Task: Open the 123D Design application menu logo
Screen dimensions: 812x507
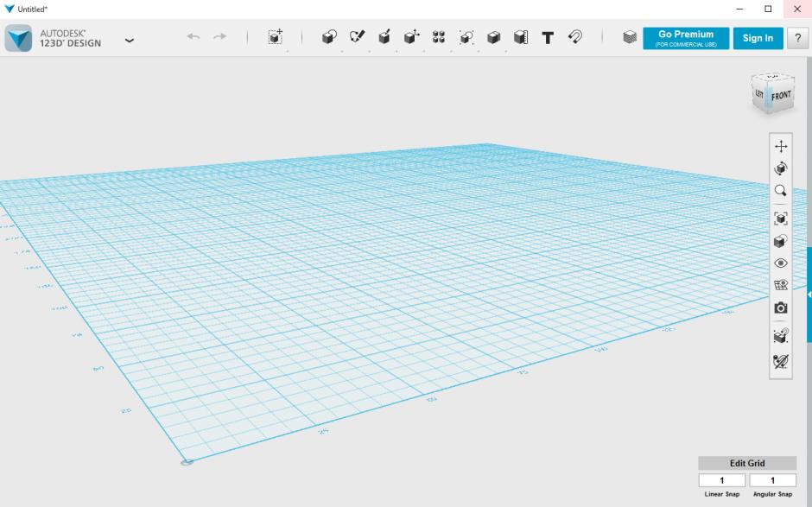Action: pyautogui.click(x=19, y=38)
